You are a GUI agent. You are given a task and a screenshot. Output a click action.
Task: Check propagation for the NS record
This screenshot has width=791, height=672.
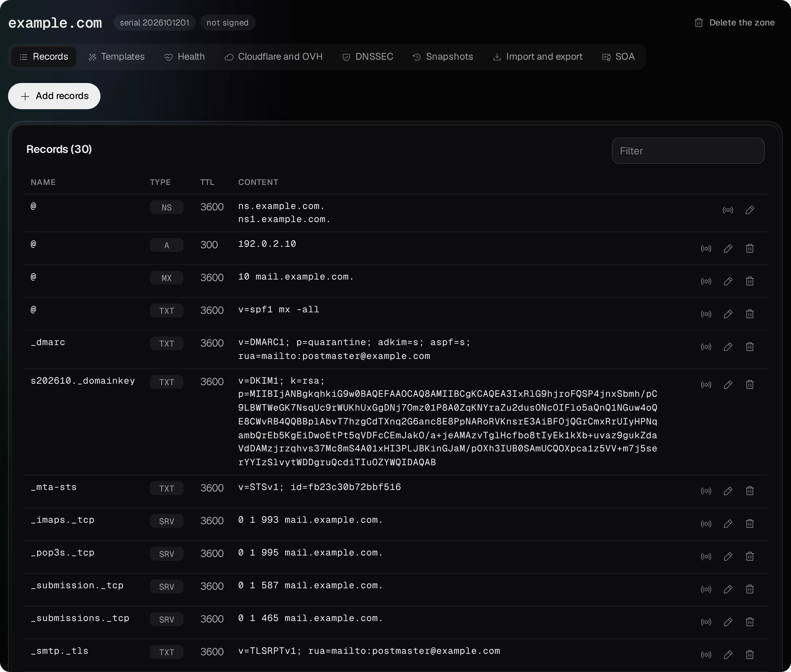point(728,210)
